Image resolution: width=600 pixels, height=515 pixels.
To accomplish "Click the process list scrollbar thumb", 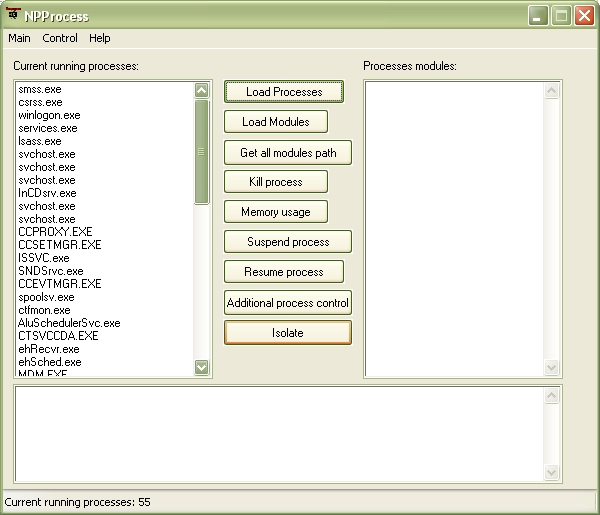I will (202, 152).
